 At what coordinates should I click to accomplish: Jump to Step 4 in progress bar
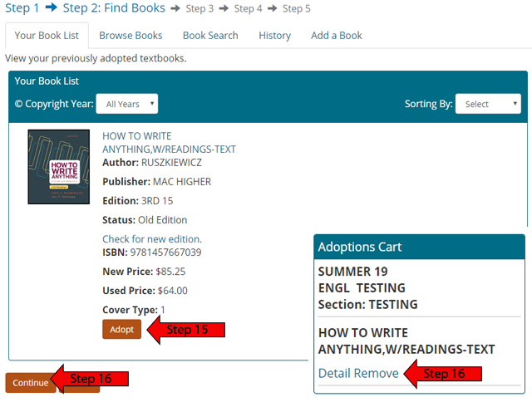(248, 8)
